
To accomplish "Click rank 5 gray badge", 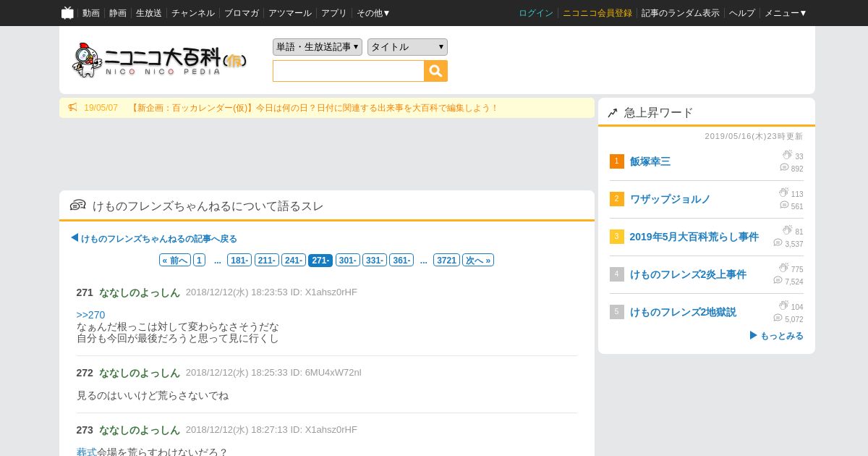I will click(616, 312).
